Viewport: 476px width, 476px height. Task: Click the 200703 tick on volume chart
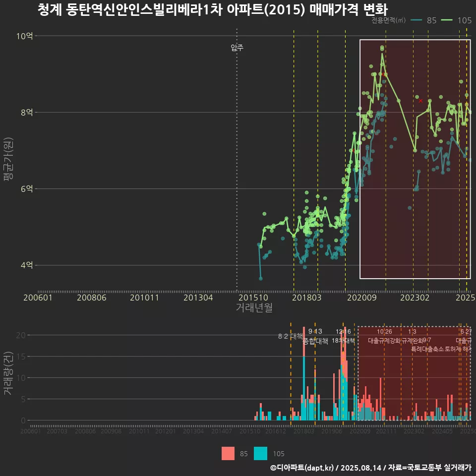(x=57, y=431)
